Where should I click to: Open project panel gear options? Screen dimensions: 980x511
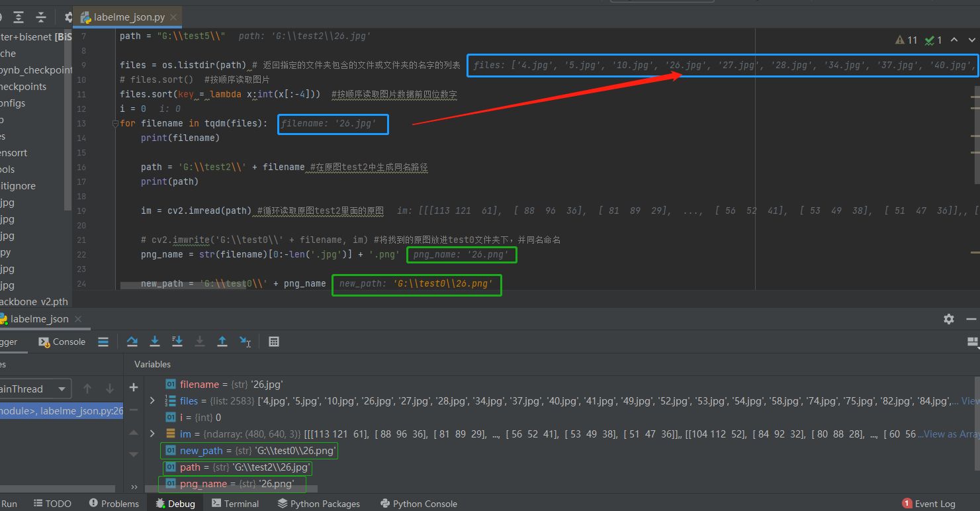coord(69,17)
